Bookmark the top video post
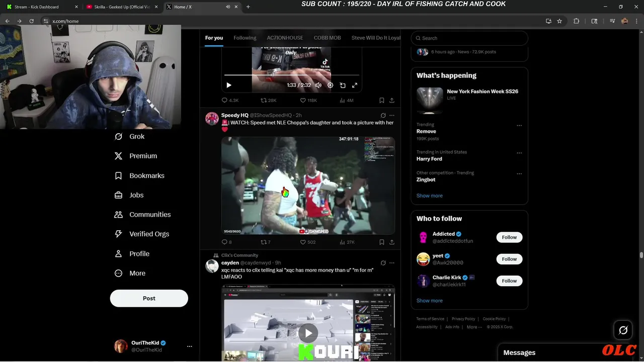 [381, 101]
